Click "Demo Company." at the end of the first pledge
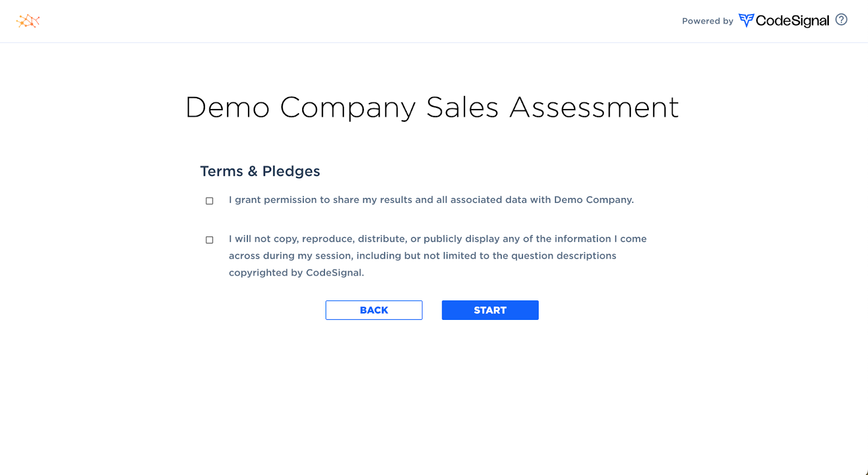Screen dimensions: 868x475 pos(594,200)
